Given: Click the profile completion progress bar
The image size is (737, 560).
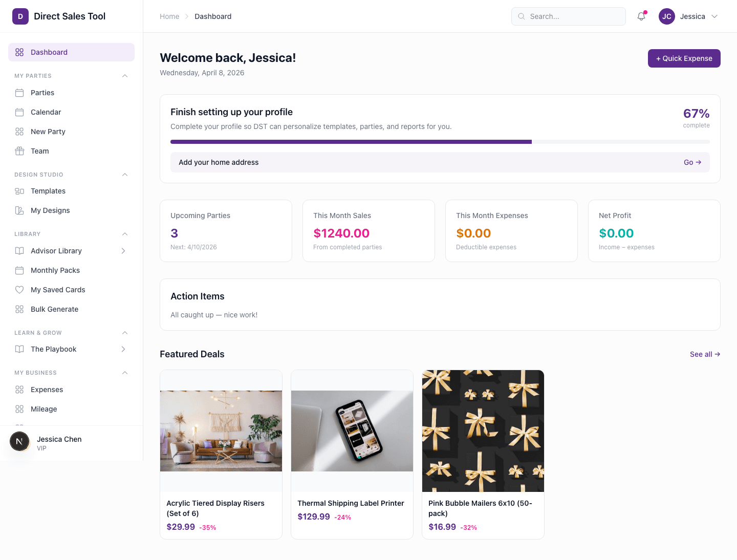Looking at the screenshot, I should coord(440,141).
